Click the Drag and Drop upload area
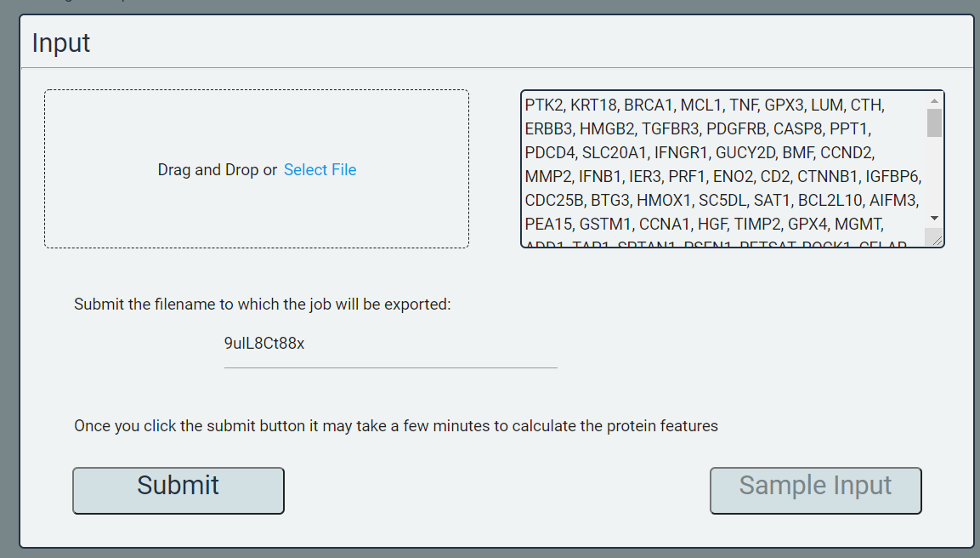 tap(256, 169)
